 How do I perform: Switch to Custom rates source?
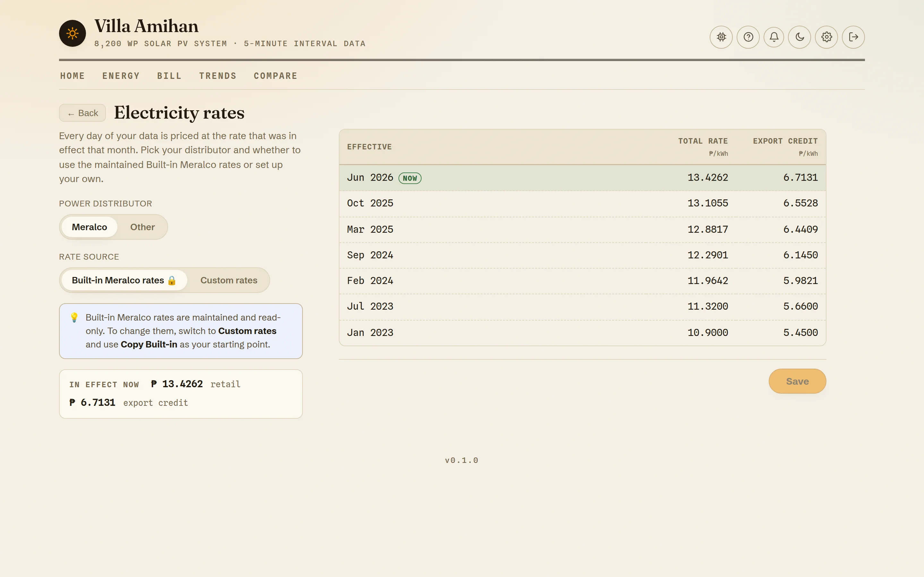tap(229, 280)
